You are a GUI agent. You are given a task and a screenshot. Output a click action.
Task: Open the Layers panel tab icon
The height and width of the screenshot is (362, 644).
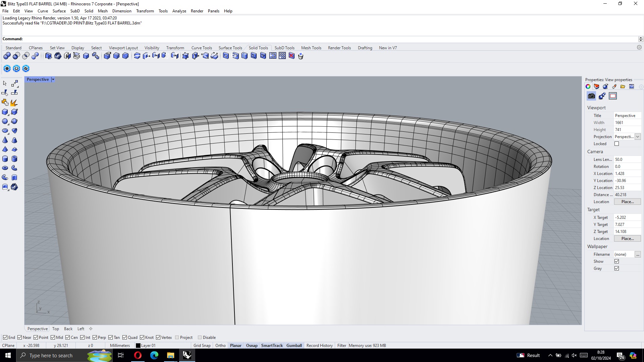pos(597,86)
